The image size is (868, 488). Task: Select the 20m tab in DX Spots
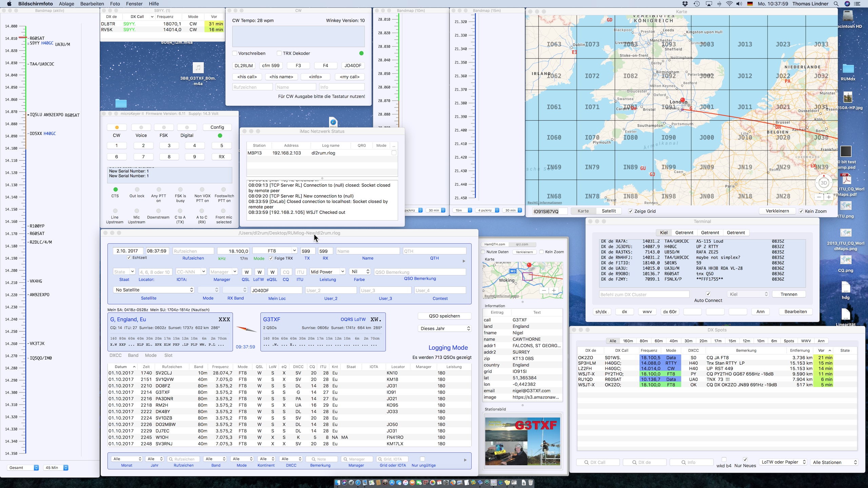point(703,341)
